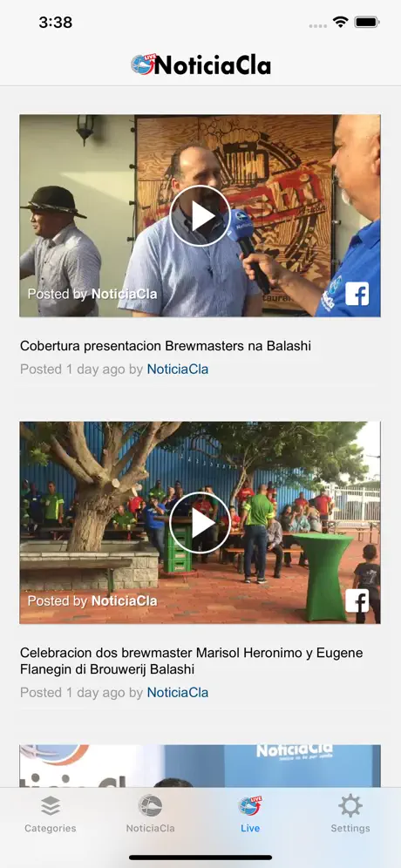Open the Cobertura presentacion Brewmasters headline
The image size is (401, 868).
click(166, 347)
